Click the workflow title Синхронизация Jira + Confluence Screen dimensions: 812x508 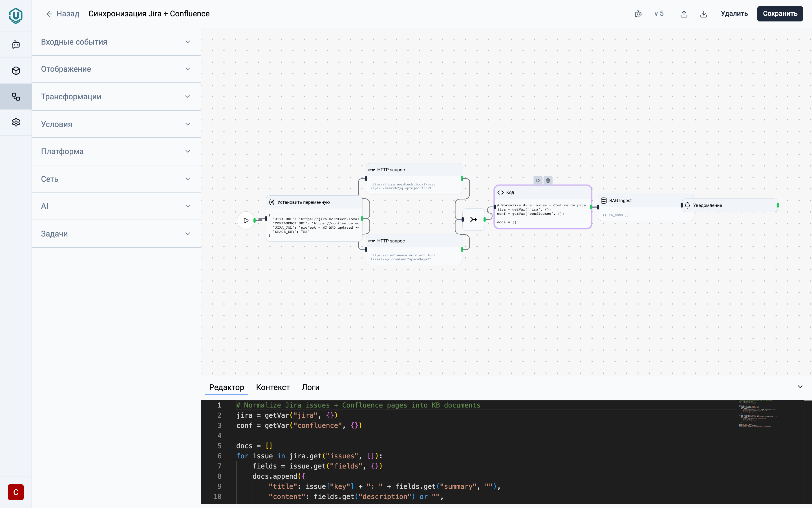point(149,14)
